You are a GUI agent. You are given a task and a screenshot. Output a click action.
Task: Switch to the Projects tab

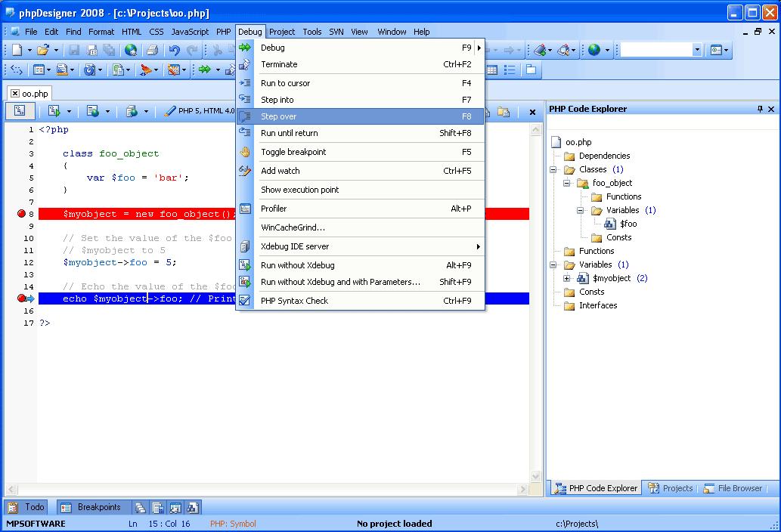click(x=671, y=488)
